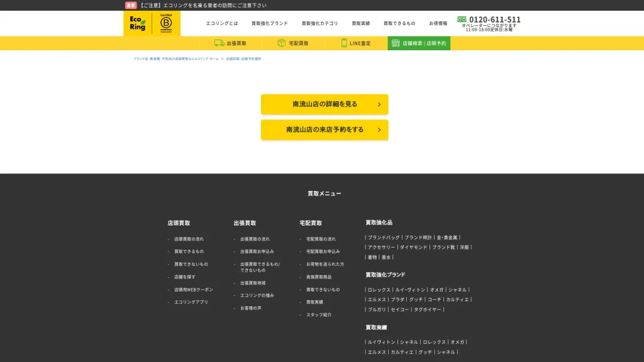The image size is (644, 362).
Task: Call the 0120-611-511 phone number
Action: point(495,19)
